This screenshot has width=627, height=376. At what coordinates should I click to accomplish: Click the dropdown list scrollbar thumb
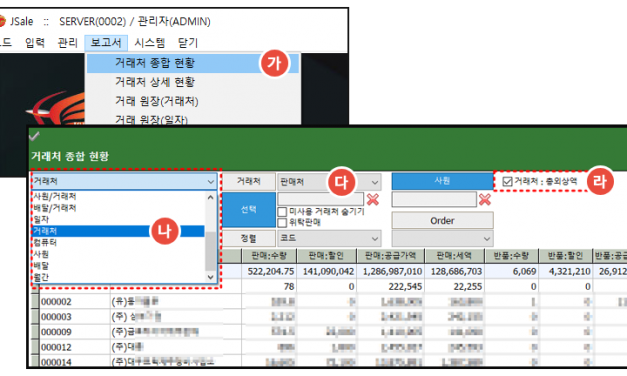[x=211, y=251]
